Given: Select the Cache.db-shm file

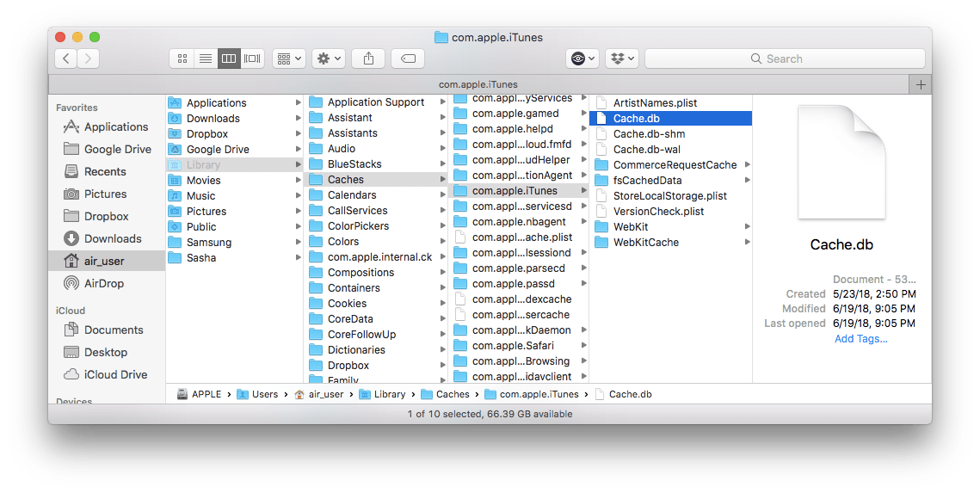Looking at the screenshot, I should pos(670,134).
